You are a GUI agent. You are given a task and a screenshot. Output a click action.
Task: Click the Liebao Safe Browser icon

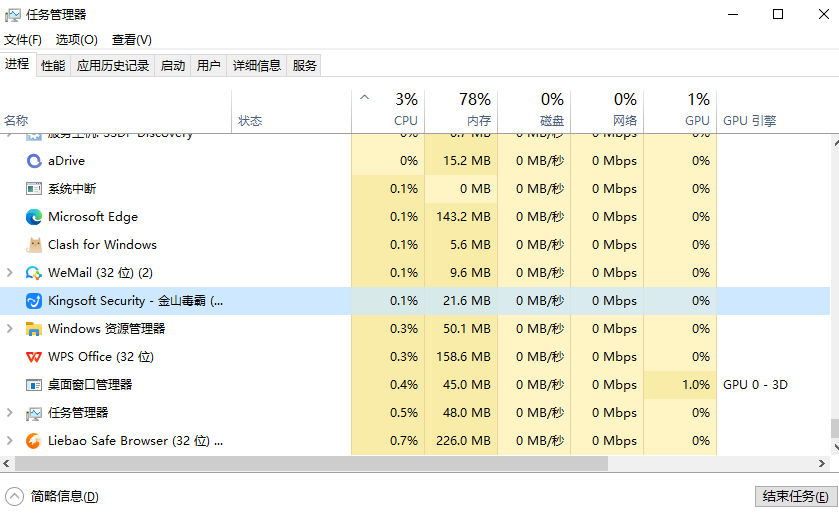pos(34,440)
